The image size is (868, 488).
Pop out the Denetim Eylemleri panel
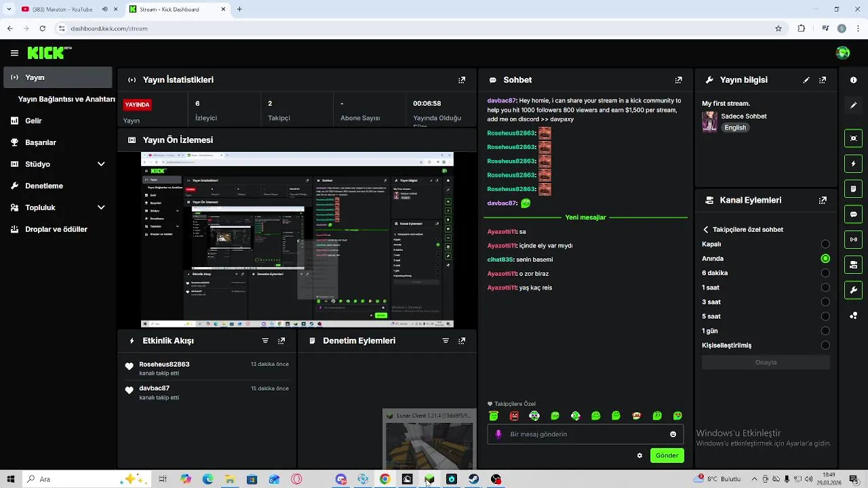pos(462,341)
